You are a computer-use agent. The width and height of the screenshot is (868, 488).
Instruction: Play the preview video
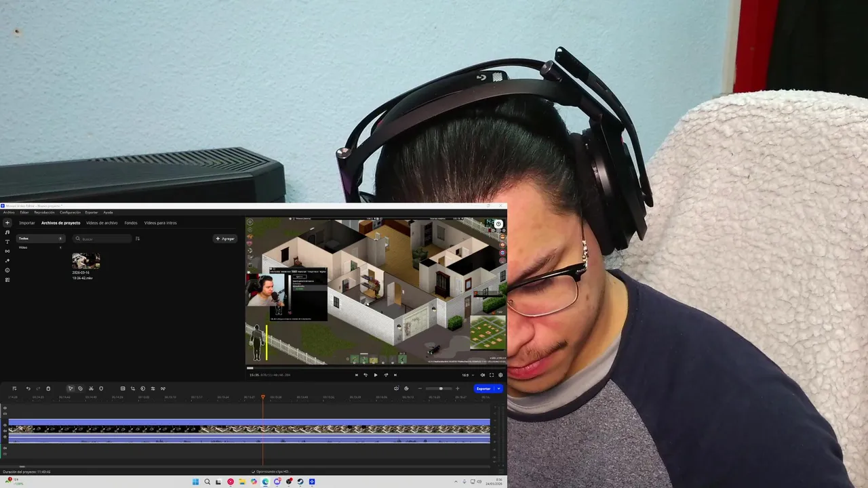coord(376,375)
